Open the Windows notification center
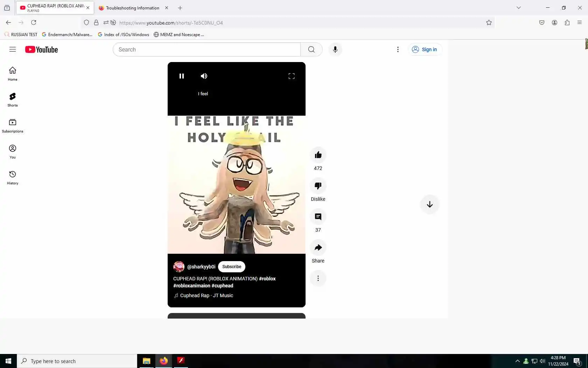 [x=577, y=361]
